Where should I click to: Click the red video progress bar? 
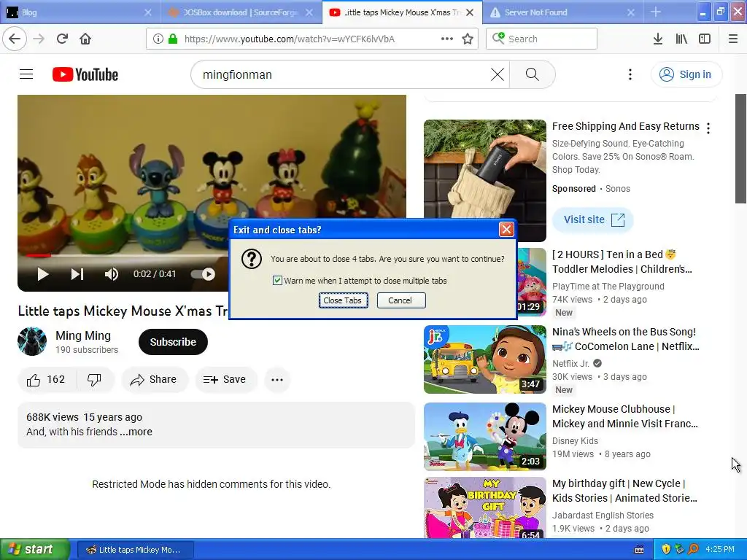coord(38,256)
